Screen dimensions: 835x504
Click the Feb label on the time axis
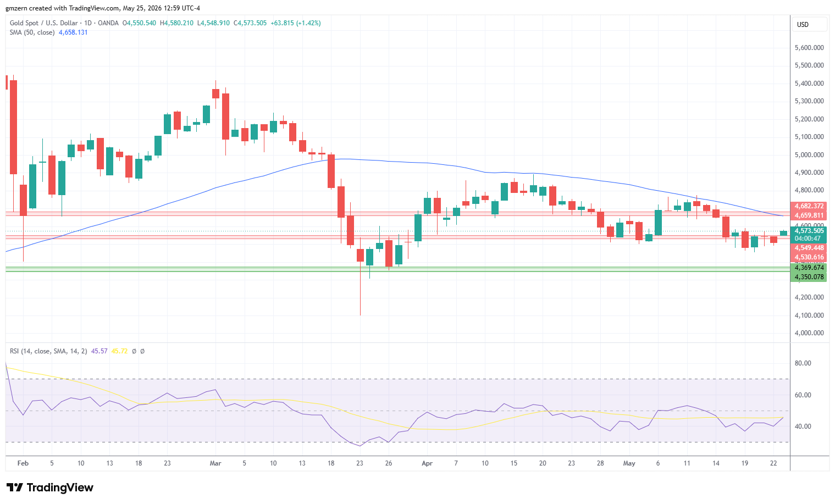tap(23, 463)
